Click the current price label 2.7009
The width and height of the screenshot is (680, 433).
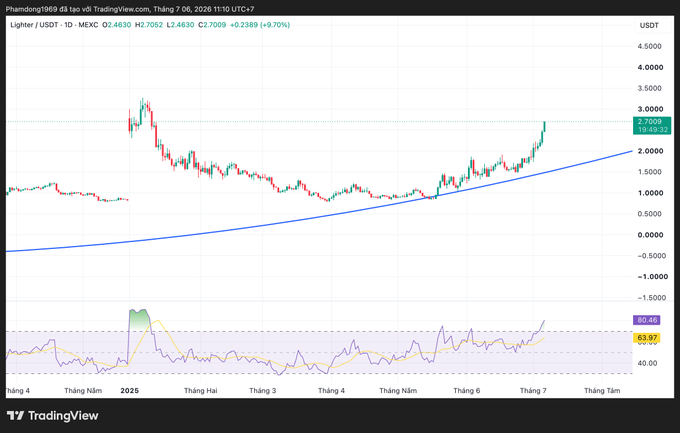point(651,125)
